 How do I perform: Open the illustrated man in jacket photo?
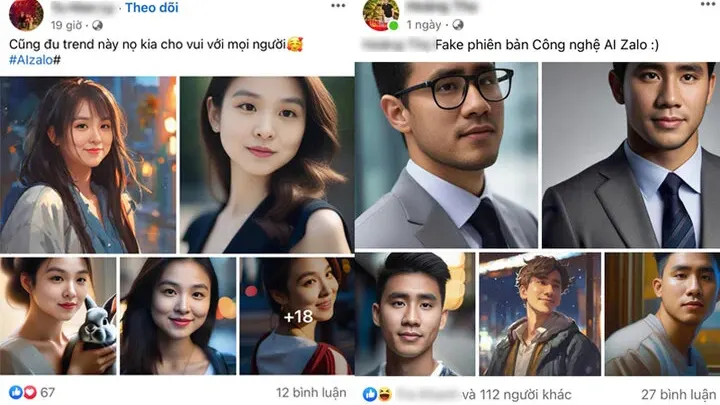point(540,314)
